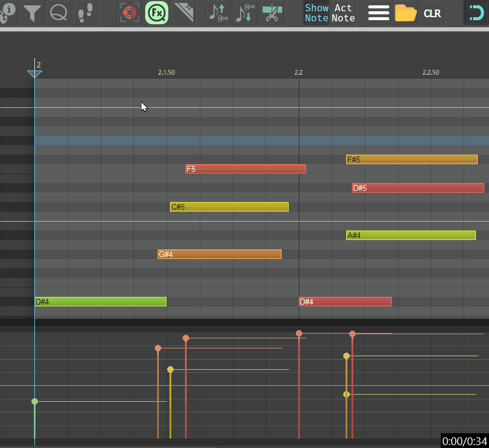Click the teal loop icon at top right
The height and width of the screenshot is (448, 489).
coord(475,13)
